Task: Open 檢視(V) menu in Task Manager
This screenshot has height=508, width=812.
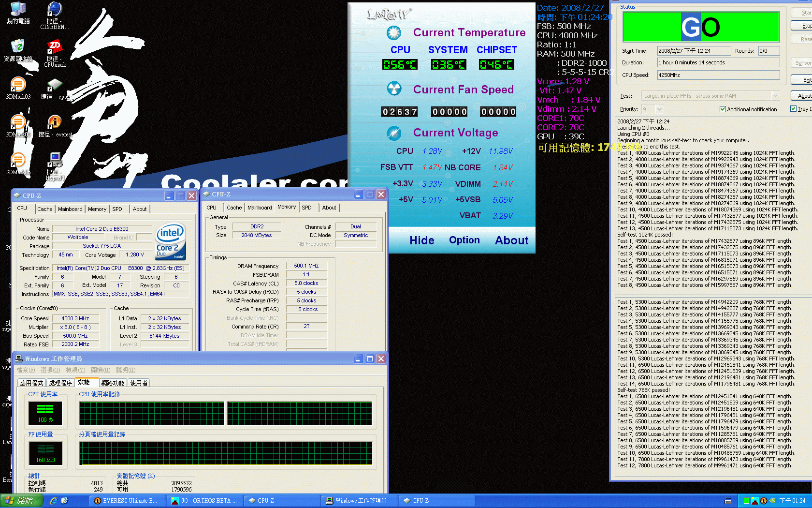Action: click(75, 370)
